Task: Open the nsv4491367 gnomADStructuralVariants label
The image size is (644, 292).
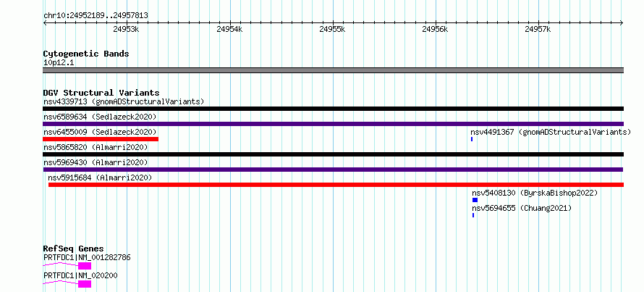Action: coord(551,132)
